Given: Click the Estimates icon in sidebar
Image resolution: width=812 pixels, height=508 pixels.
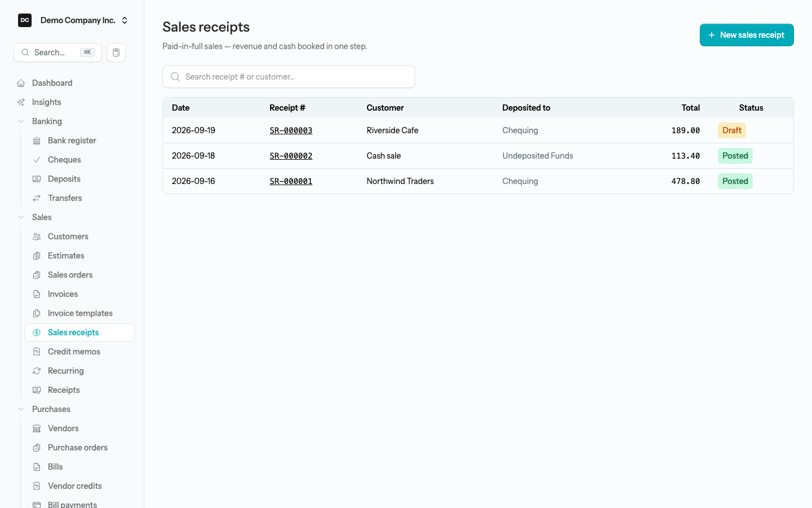Looking at the screenshot, I should pyautogui.click(x=37, y=256).
